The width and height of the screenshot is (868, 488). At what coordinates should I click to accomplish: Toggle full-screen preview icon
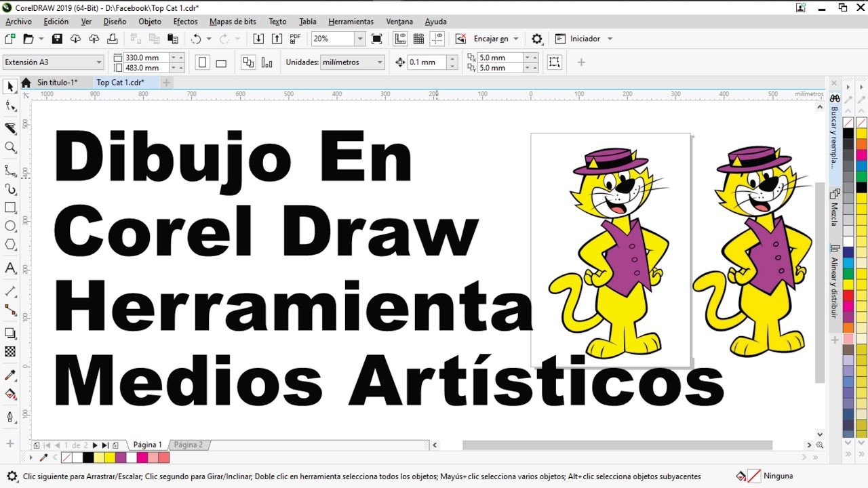pos(377,39)
